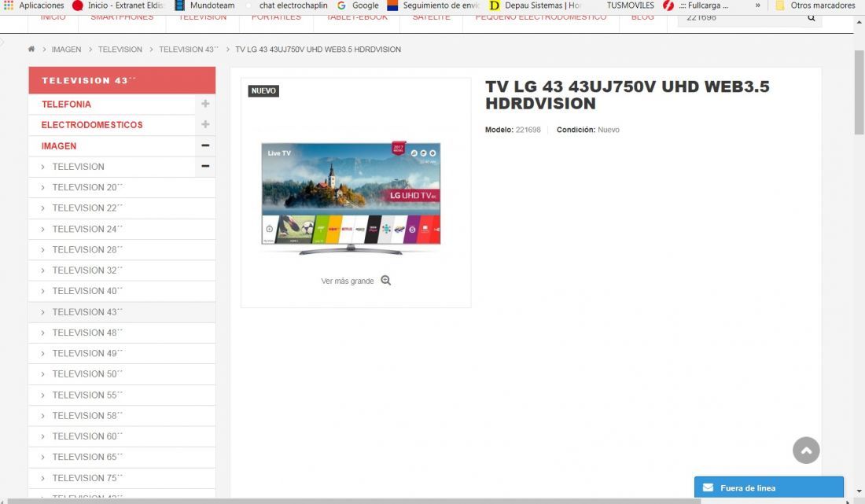Click the vertical scrollbar thumb
Image resolution: width=865 pixels, height=504 pixels.
click(859, 92)
